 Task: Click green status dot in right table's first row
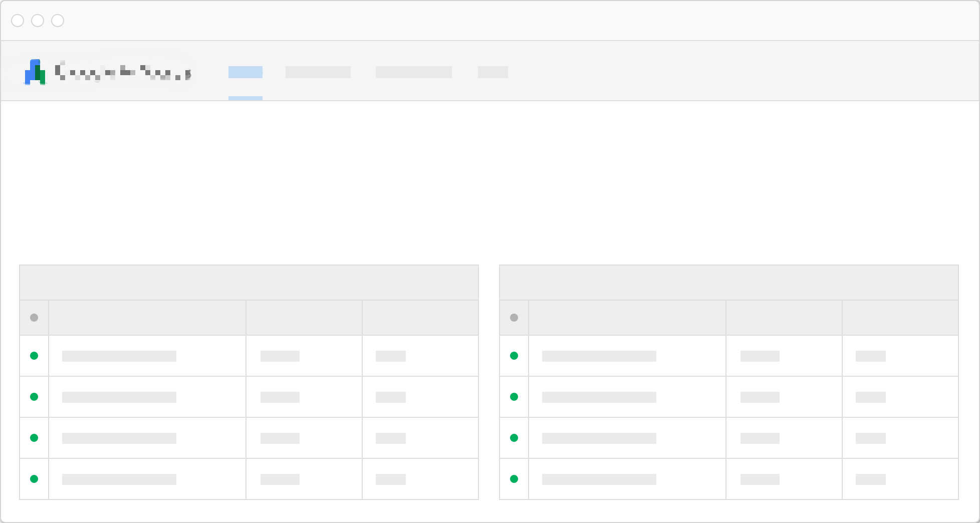pyautogui.click(x=514, y=356)
